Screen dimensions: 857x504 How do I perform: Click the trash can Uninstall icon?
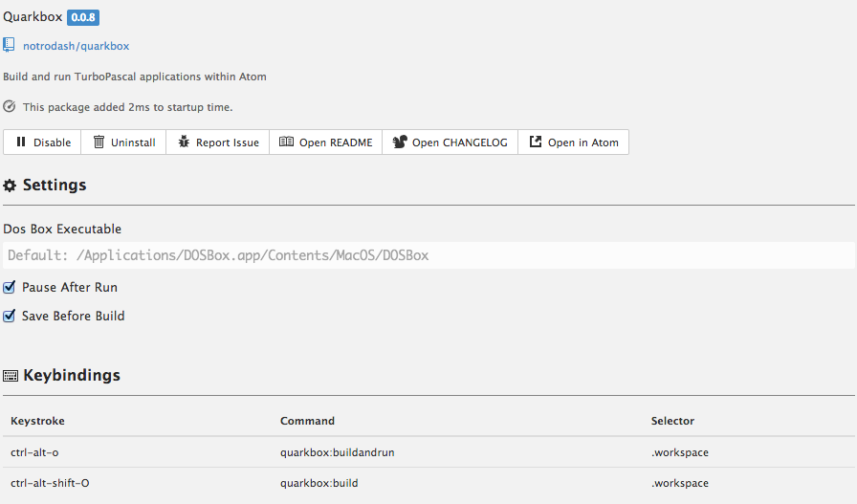coord(99,142)
